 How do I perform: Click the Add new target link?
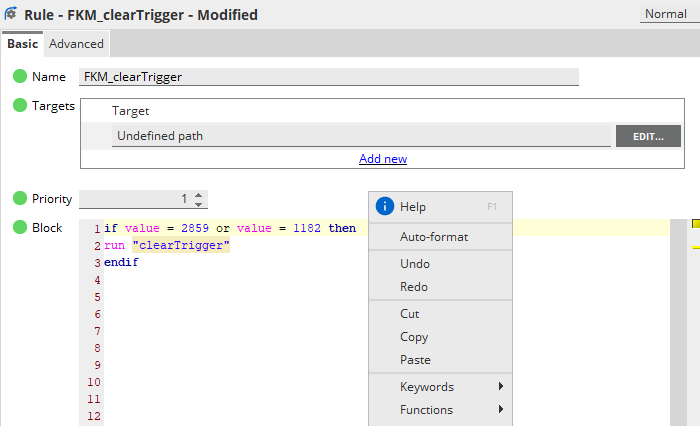(383, 159)
